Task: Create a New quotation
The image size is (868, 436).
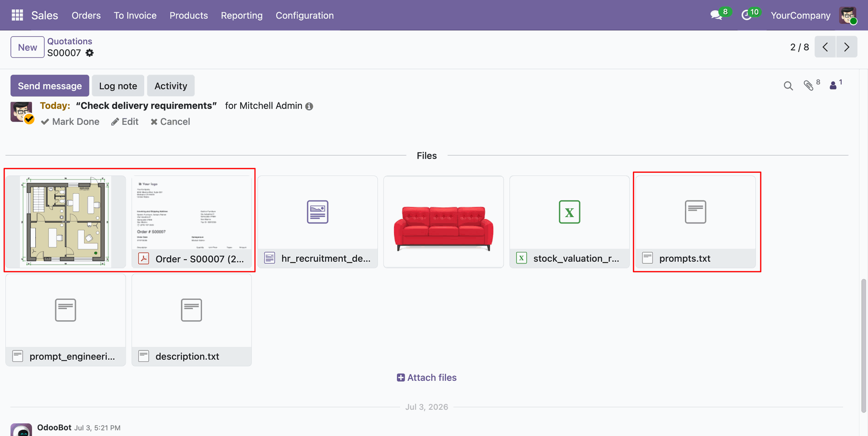Action: pyautogui.click(x=28, y=47)
